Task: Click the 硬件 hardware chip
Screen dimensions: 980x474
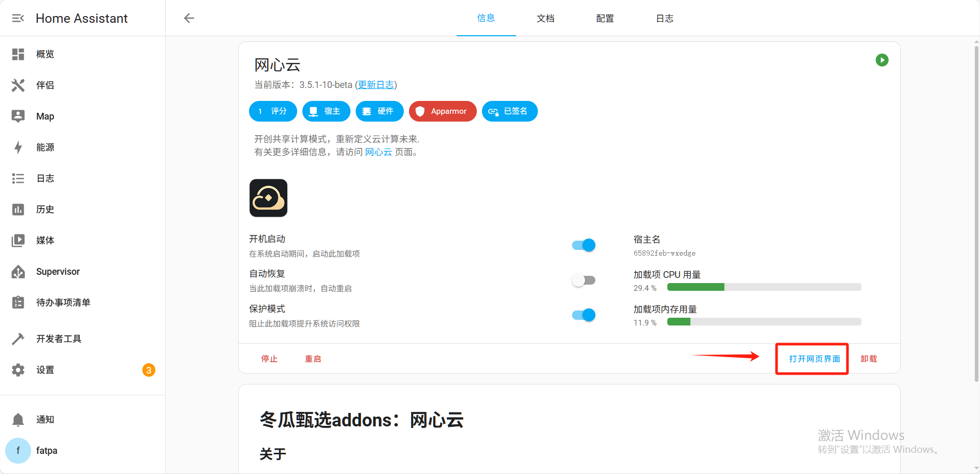Action: click(379, 111)
